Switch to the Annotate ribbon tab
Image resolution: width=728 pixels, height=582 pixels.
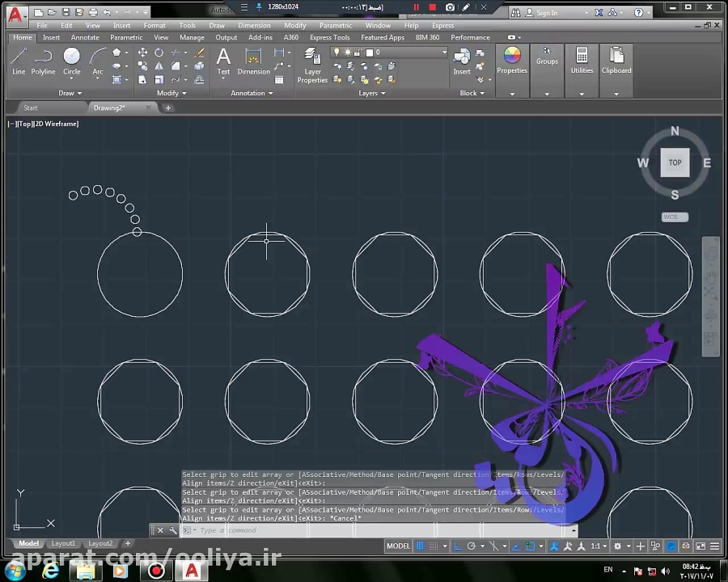pyautogui.click(x=85, y=37)
